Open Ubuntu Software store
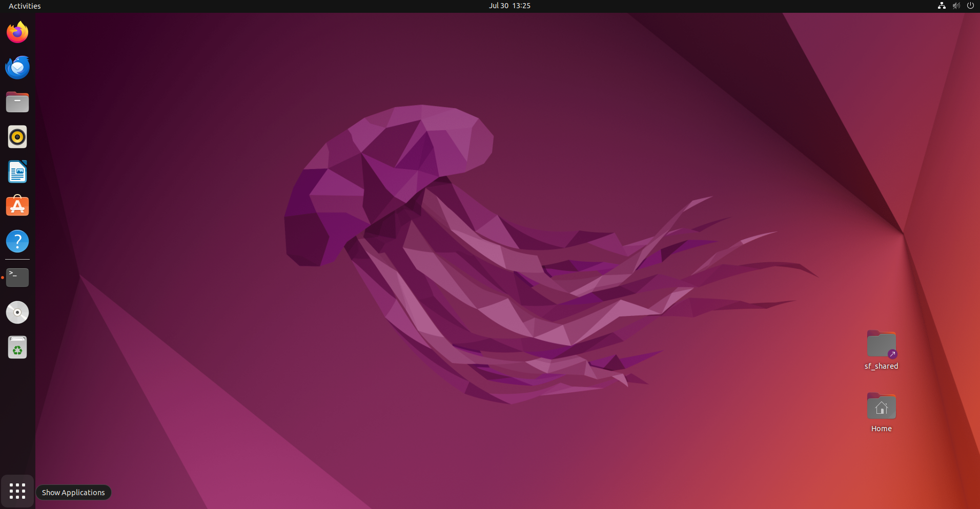The height and width of the screenshot is (509, 980). coord(17,206)
